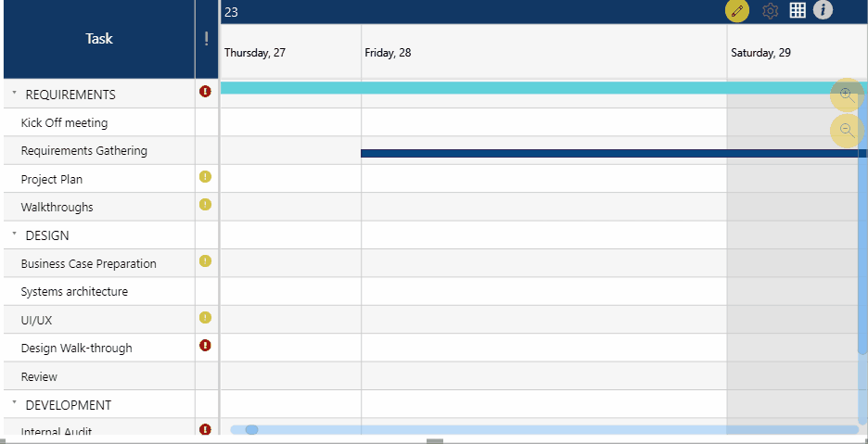Viewport: 868px width, 444px height.
Task: Click the Task column header
Action: (99, 39)
